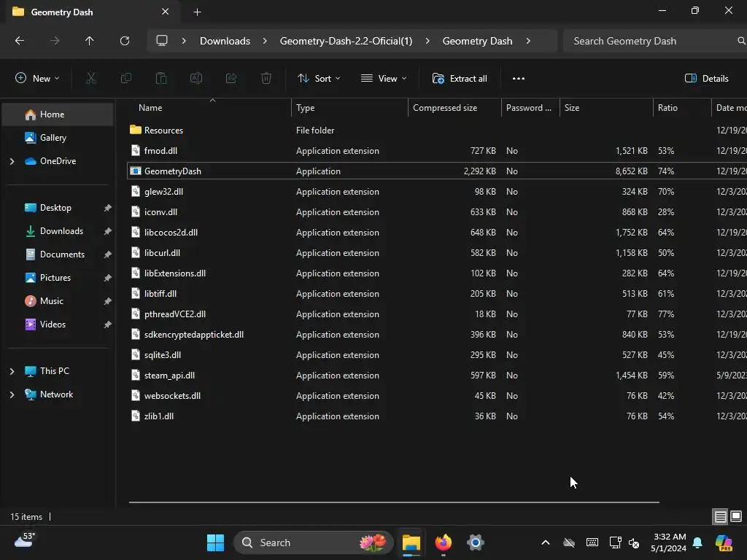Click the Copy icon in toolbar
This screenshot has width=747, height=560.
tap(125, 79)
